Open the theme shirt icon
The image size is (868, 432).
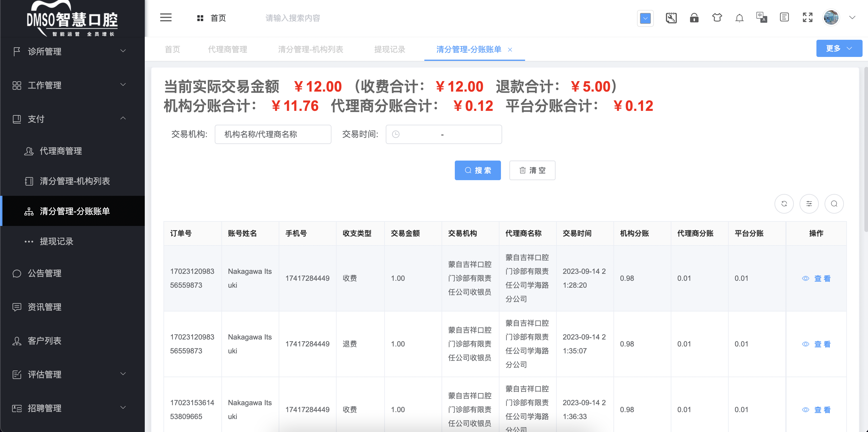click(717, 17)
